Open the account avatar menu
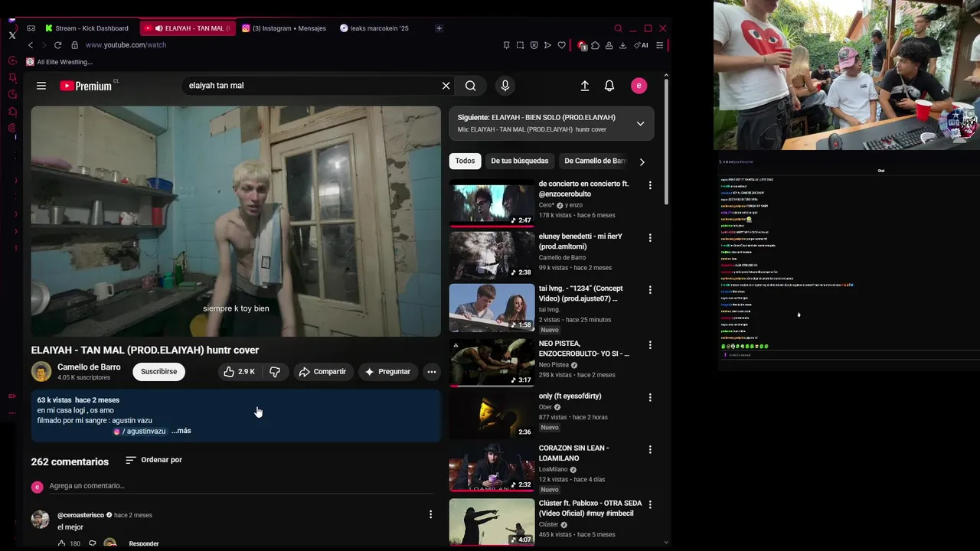 (639, 86)
